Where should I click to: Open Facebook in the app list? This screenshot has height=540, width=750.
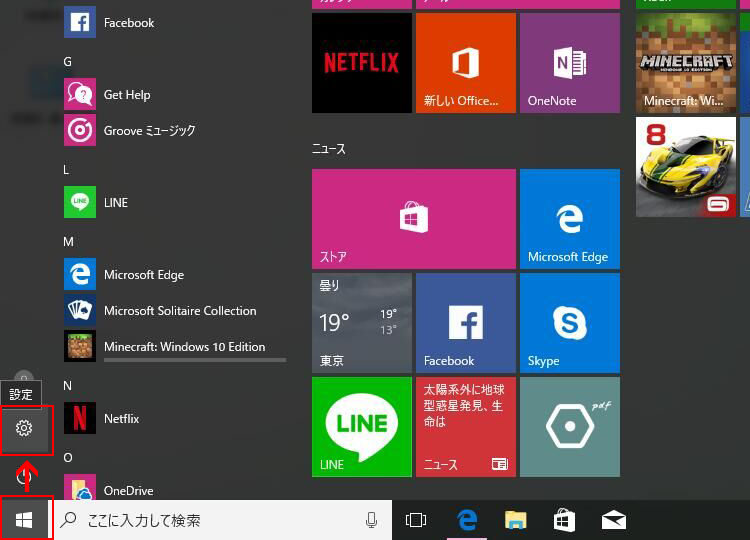[175, 22]
